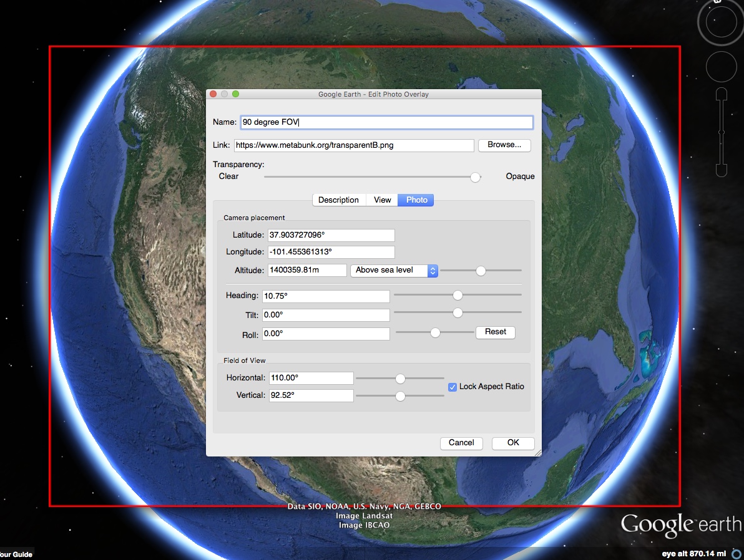The image size is (744, 560).
Task: Click the green zoom window button
Action: (236, 94)
